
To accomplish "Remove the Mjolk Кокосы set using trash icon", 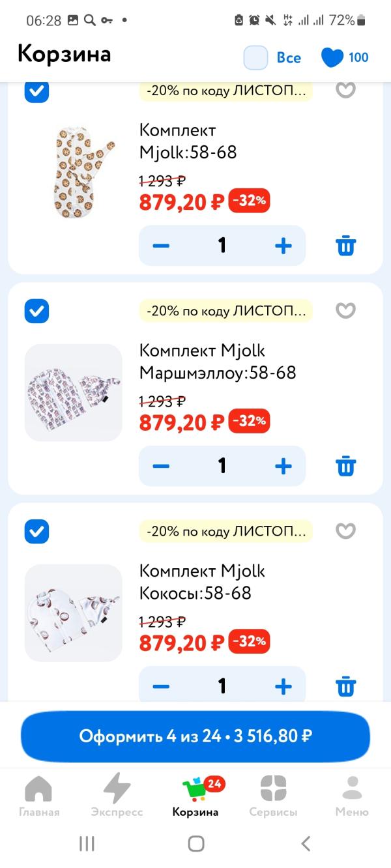I will [x=345, y=686].
